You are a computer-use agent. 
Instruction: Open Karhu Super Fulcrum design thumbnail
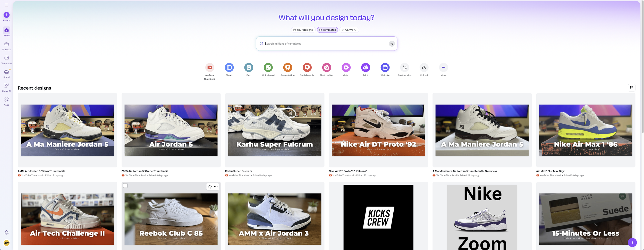(275, 130)
